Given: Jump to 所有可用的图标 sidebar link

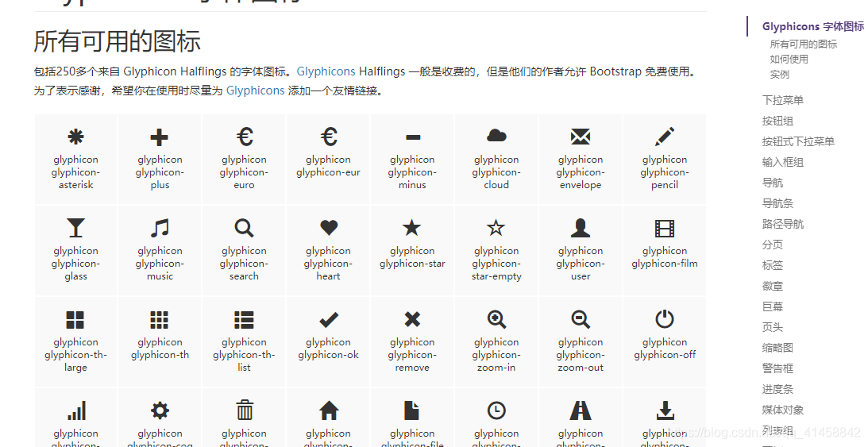Looking at the screenshot, I should point(803,44).
